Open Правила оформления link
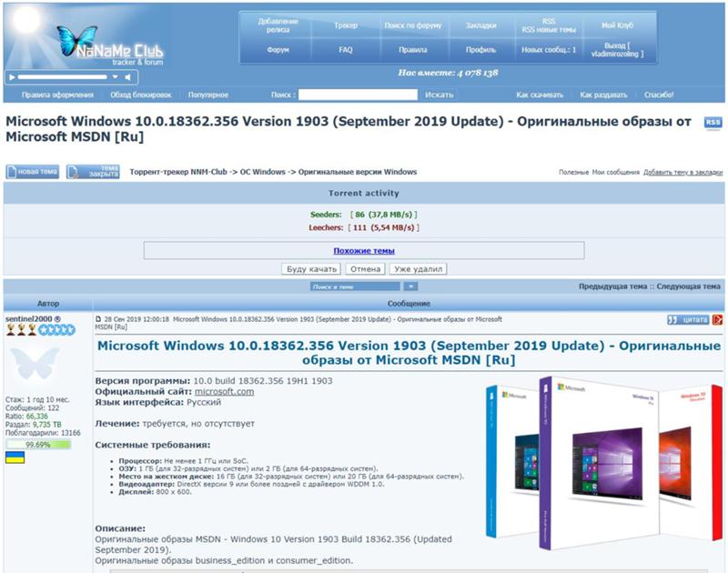This screenshot has width=728, height=573. [x=57, y=95]
